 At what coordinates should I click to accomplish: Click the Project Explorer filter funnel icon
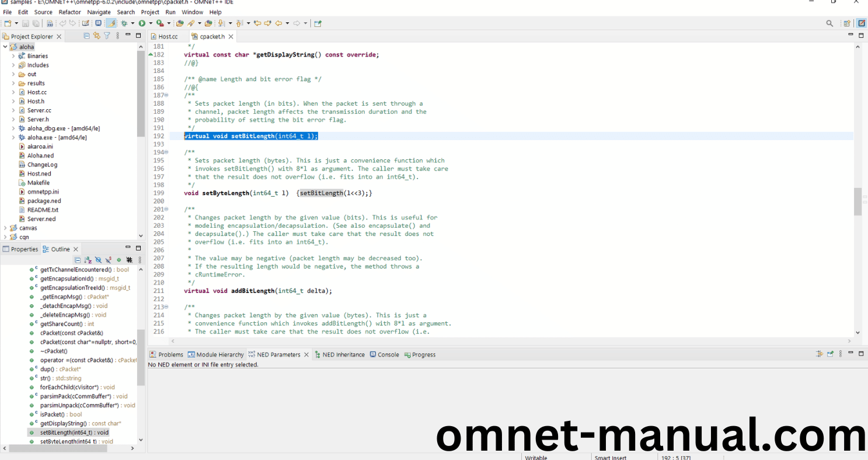coord(107,36)
